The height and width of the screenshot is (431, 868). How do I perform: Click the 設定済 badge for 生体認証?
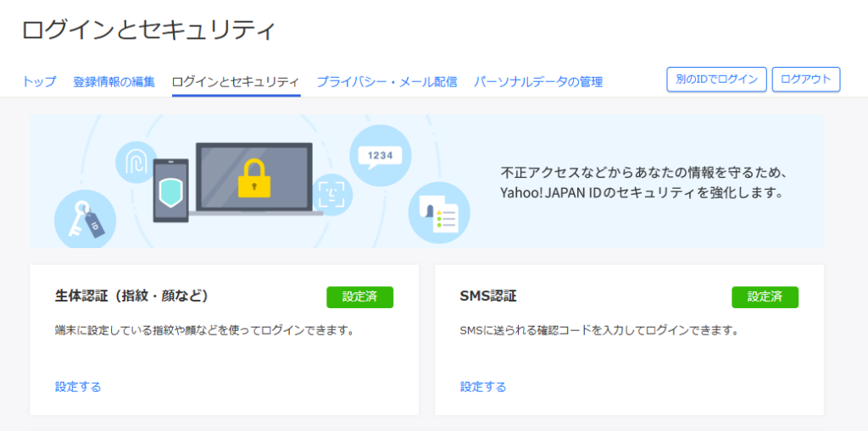coord(360,297)
